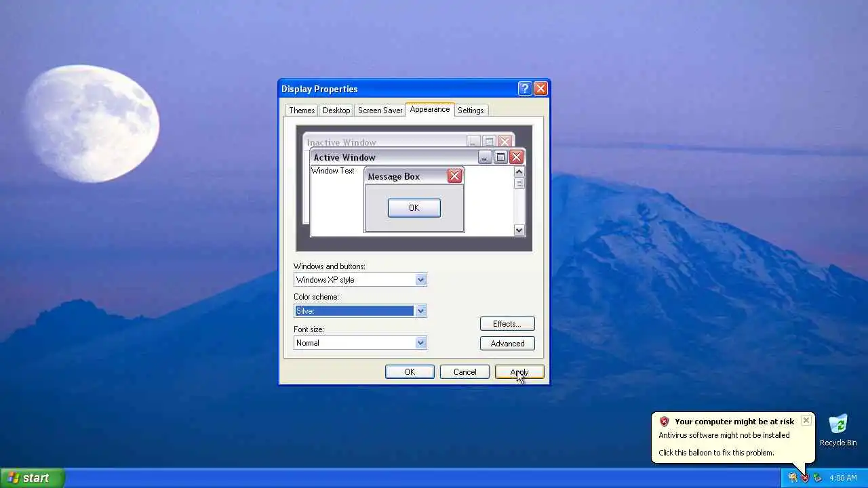Click 'Click this balloon to fix this problem' text
This screenshot has width=868, height=488.
pyautogui.click(x=716, y=453)
